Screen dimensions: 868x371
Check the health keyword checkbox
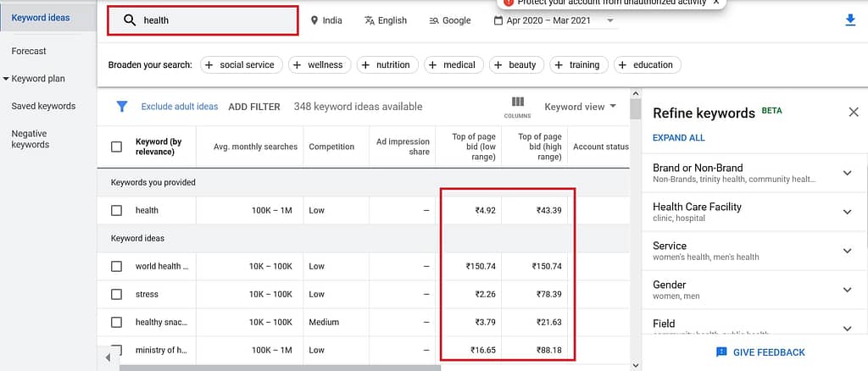[x=116, y=210]
